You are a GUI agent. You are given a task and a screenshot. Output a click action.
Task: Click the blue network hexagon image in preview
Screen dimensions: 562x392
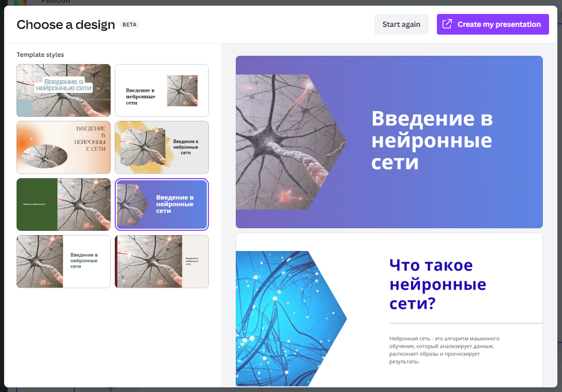coord(287,318)
